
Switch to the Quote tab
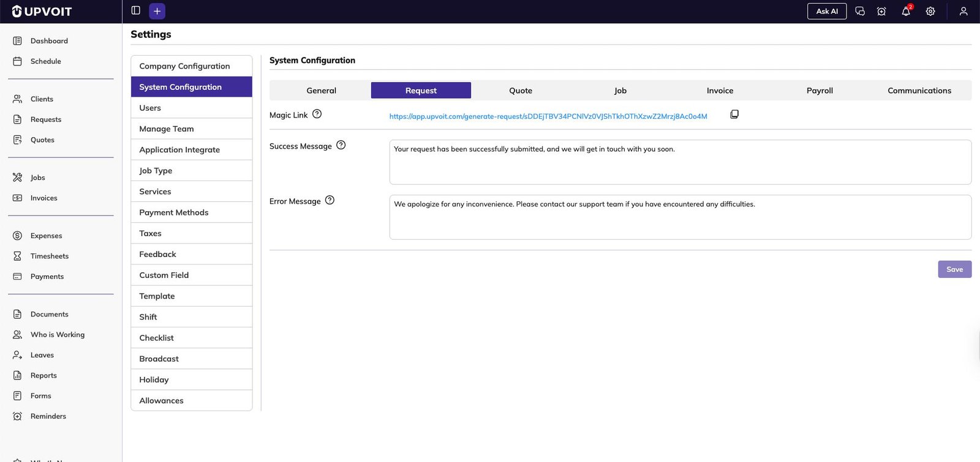(x=521, y=91)
